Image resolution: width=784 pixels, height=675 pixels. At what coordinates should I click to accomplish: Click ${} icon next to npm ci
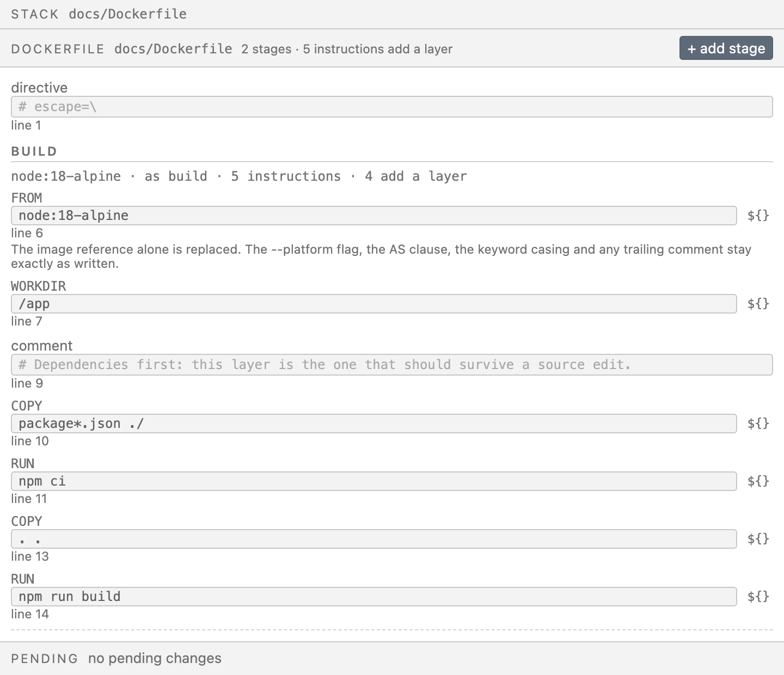[x=758, y=481]
